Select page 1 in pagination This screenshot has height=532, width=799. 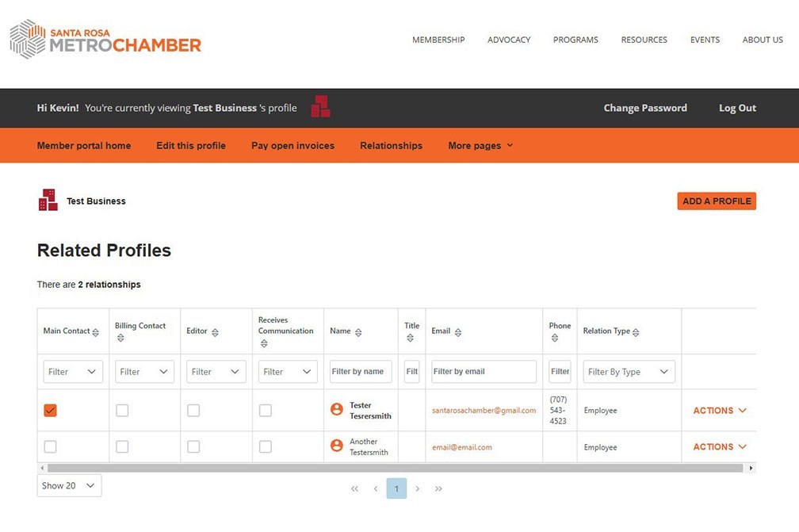pyautogui.click(x=396, y=488)
